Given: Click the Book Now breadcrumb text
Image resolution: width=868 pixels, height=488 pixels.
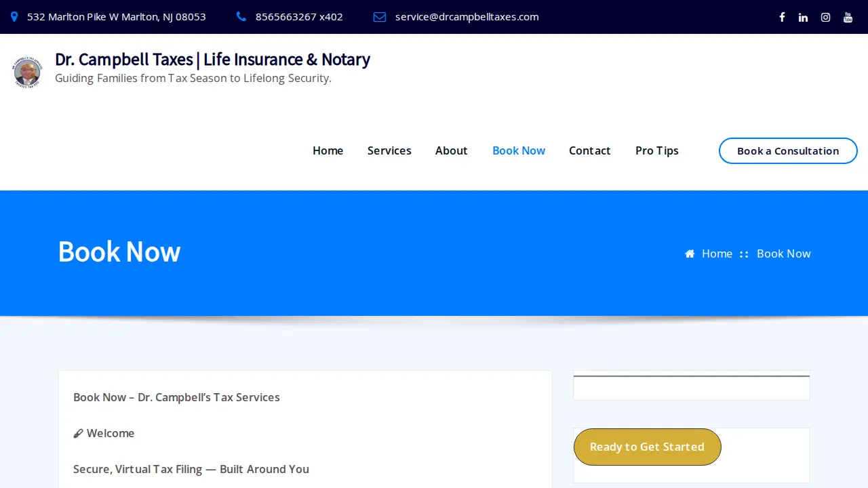Looking at the screenshot, I should 784,253.
